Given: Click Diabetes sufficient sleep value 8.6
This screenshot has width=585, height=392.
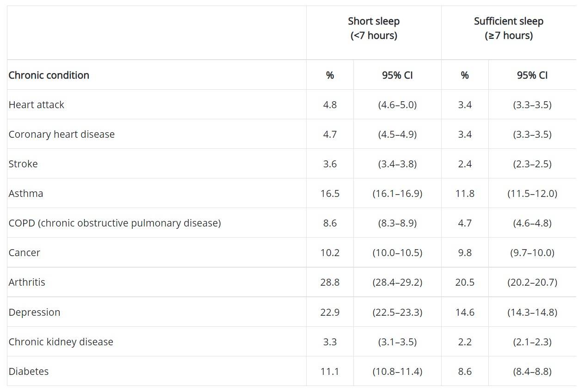Looking at the screenshot, I should tap(465, 372).
